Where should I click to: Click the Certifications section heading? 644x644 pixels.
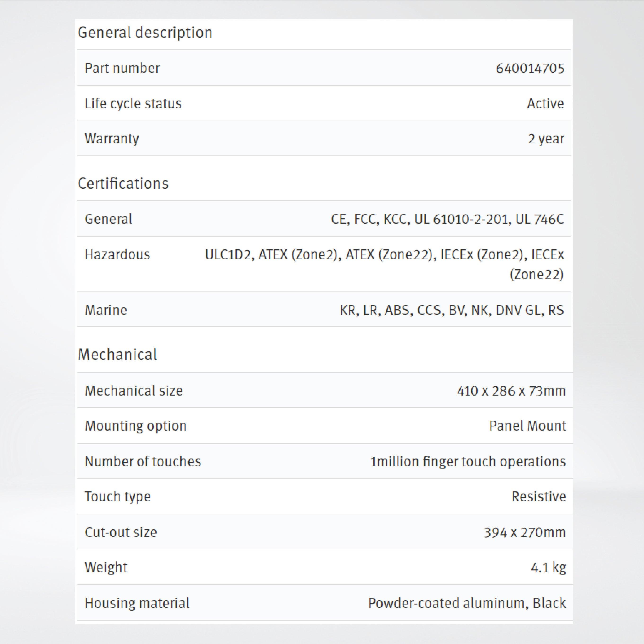[x=123, y=184]
